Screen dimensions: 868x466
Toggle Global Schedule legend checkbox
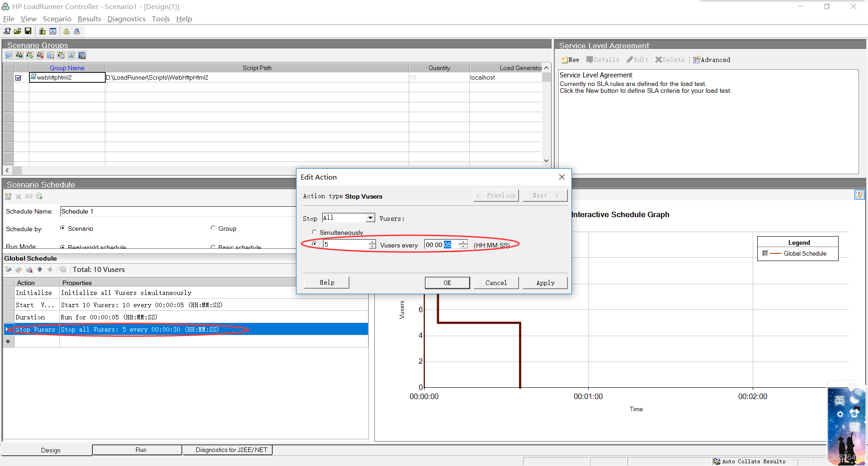coord(765,253)
